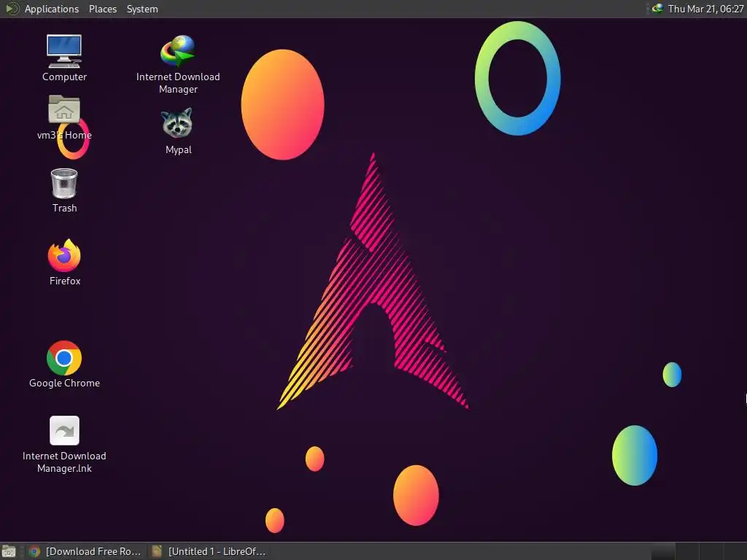Open the Applications menu
Screen dimensions: 747x560
pos(52,9)
